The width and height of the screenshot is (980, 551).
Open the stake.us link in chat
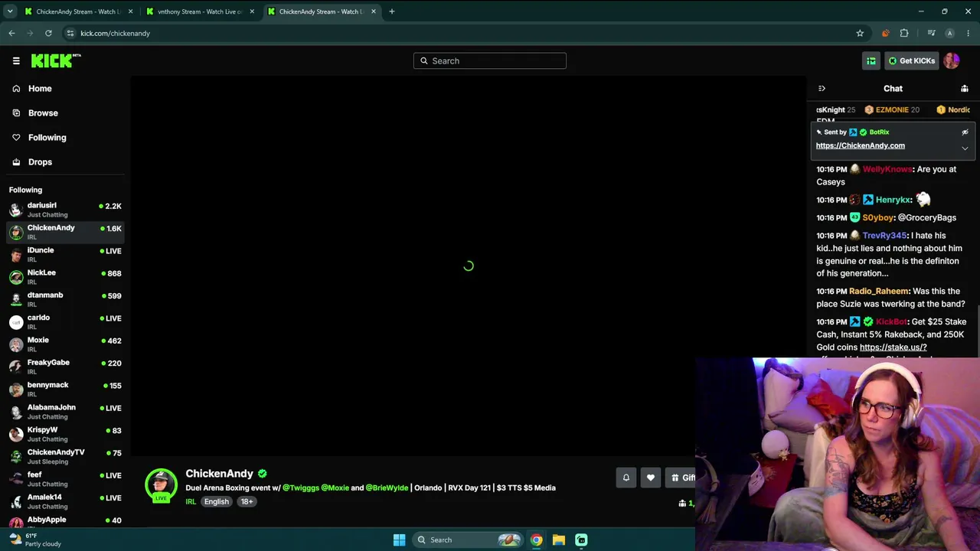coord(893,347)
